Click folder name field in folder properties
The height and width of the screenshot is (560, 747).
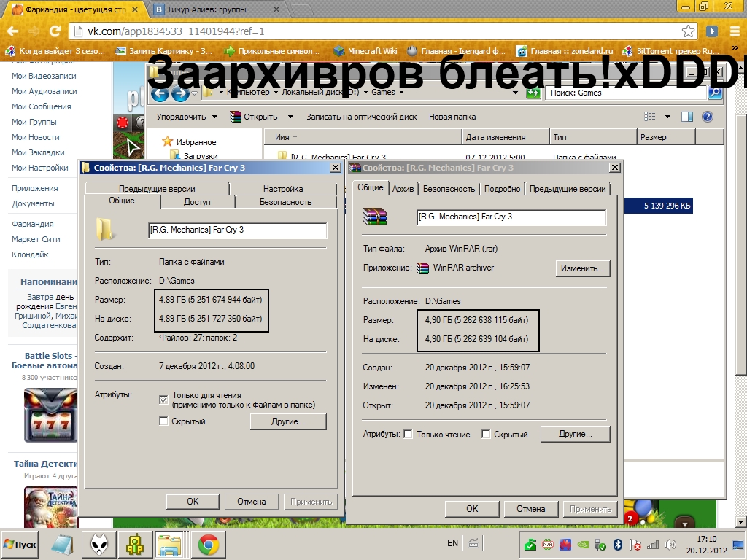click(x=237, y=230)
